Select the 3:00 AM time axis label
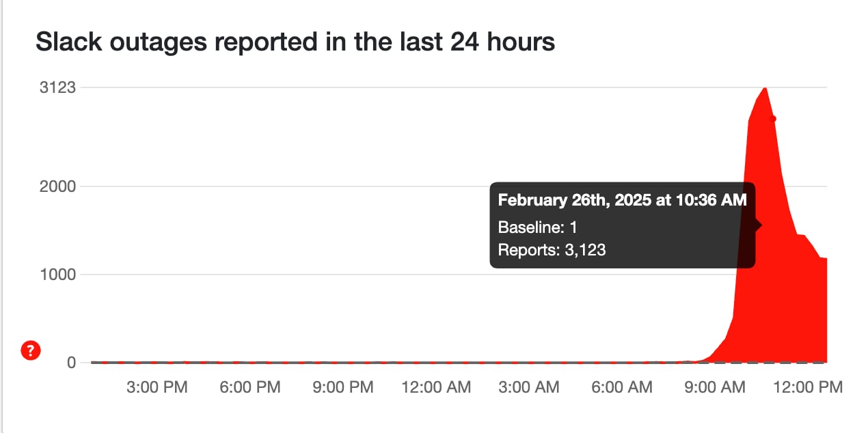This screenshot has width=868, height=433. pos(528,387)
